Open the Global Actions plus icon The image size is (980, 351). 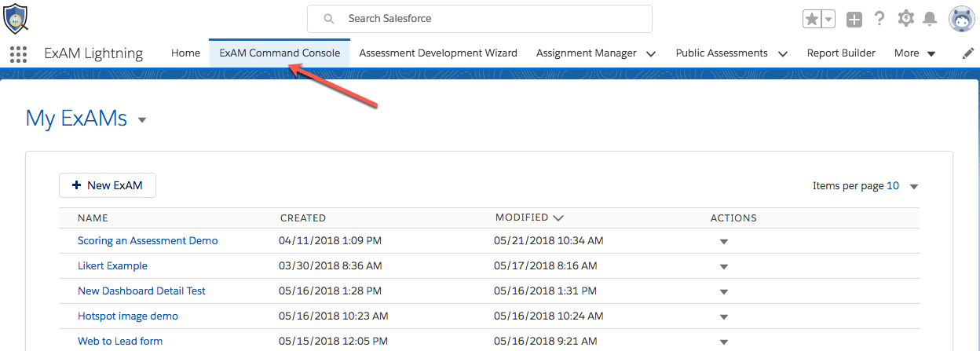(x=855, y=19)
